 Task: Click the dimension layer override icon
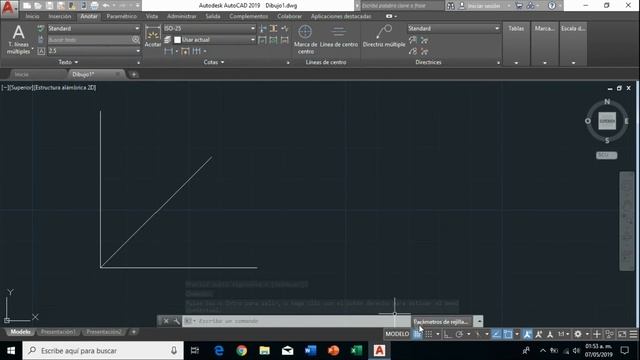point(167,40)
